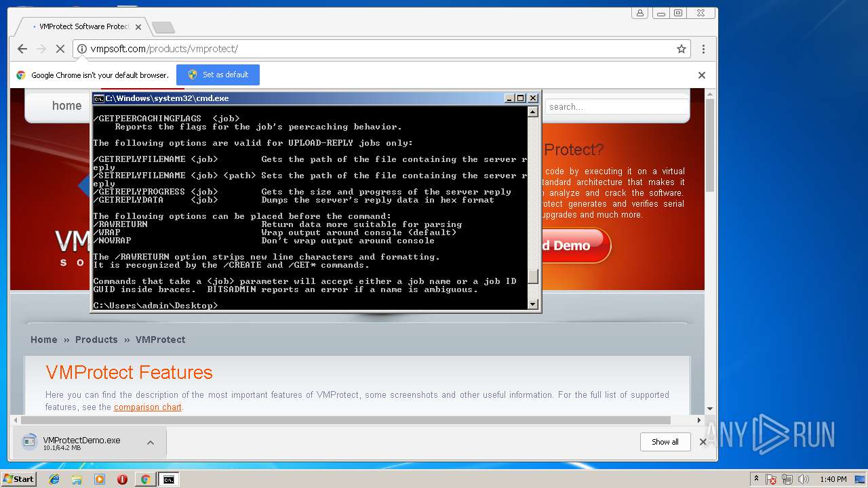Click Set as default browser button
The width and height of the screenshot is (868, 488).
pyautogui.click(x=218, y=75)
